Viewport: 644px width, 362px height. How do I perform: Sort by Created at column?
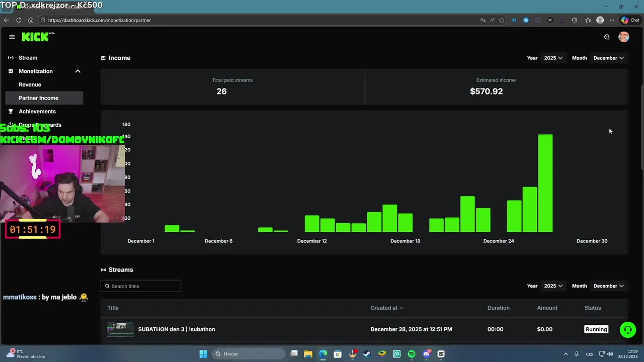tap(387, 308)
